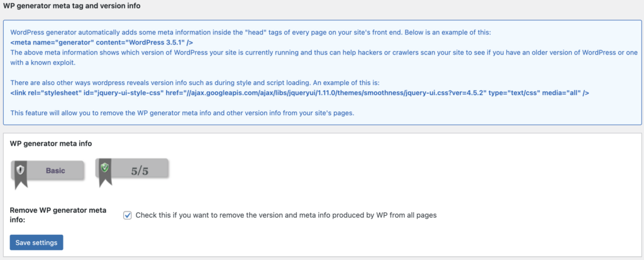Click the 'Check this if you want to remove' description
Viewport: 644px width, 260px height.
click(286, 215)
